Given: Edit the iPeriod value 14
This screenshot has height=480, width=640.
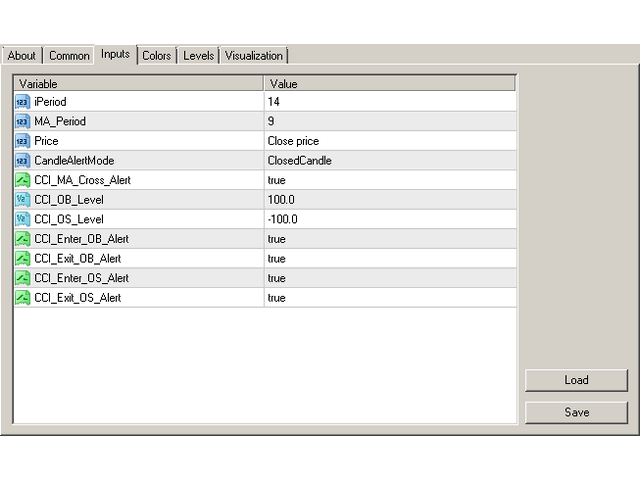Looking at the screenshot, I should click(390, 102).
